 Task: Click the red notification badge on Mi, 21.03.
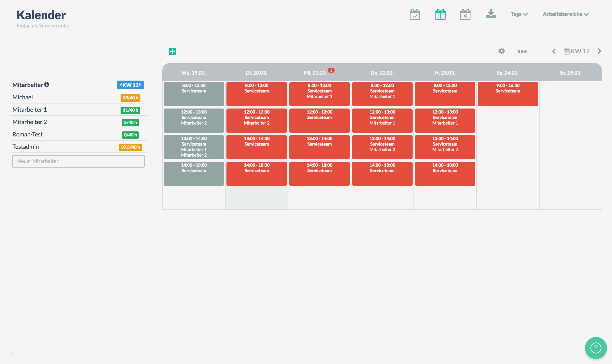pyautogui.click(x=331, y=71)
